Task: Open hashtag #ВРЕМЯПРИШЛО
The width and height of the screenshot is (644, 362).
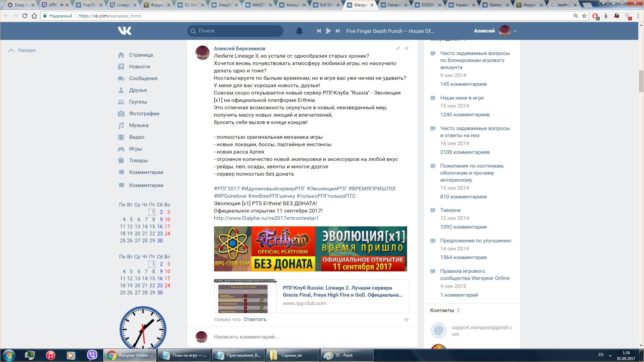Action: pyautogui.click(x=371, y=189)
